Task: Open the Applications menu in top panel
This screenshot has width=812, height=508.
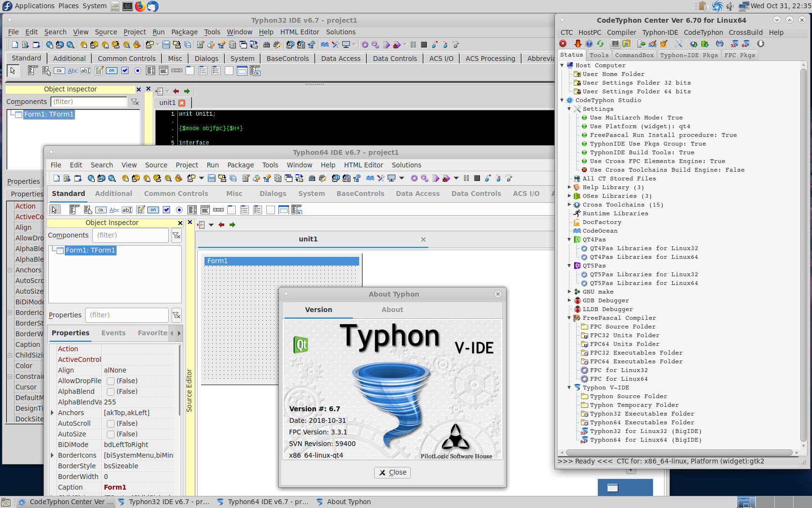Action: coord(29,6)
